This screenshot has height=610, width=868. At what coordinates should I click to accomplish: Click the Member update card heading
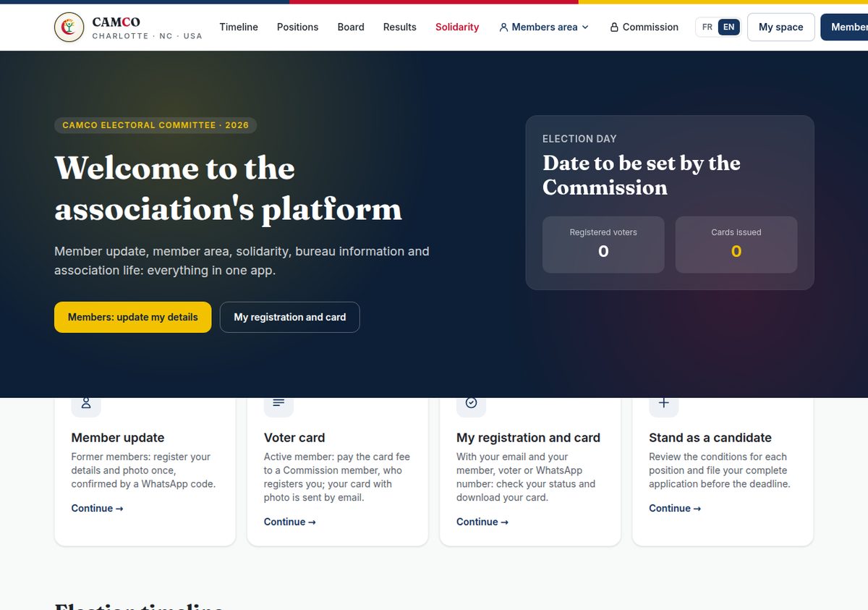click(118, 438)
